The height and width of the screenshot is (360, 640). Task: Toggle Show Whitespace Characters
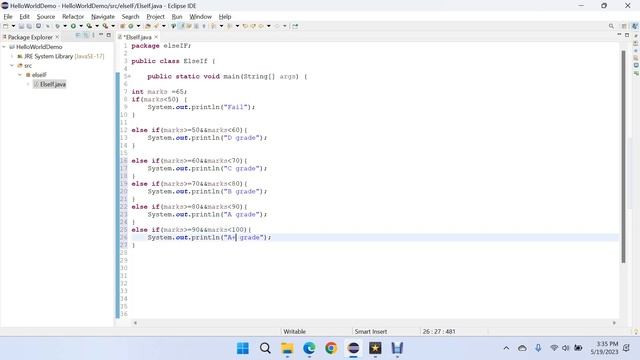tap(204, 26)
